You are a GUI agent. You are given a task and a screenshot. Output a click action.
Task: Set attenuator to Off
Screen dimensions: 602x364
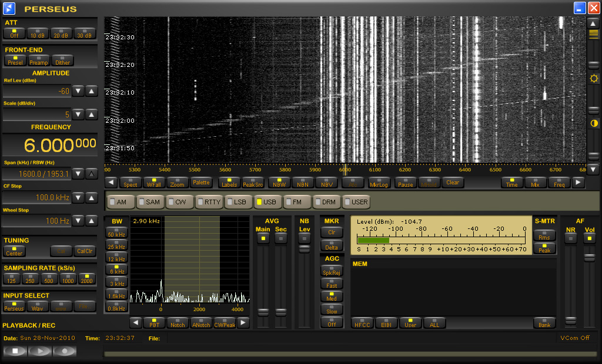pyautogui.click(x=14, y=33)
